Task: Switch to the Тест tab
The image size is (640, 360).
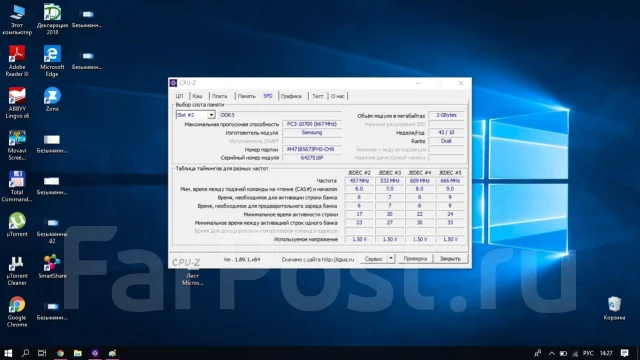Action: pyautogui.click(x=318, y=96)
